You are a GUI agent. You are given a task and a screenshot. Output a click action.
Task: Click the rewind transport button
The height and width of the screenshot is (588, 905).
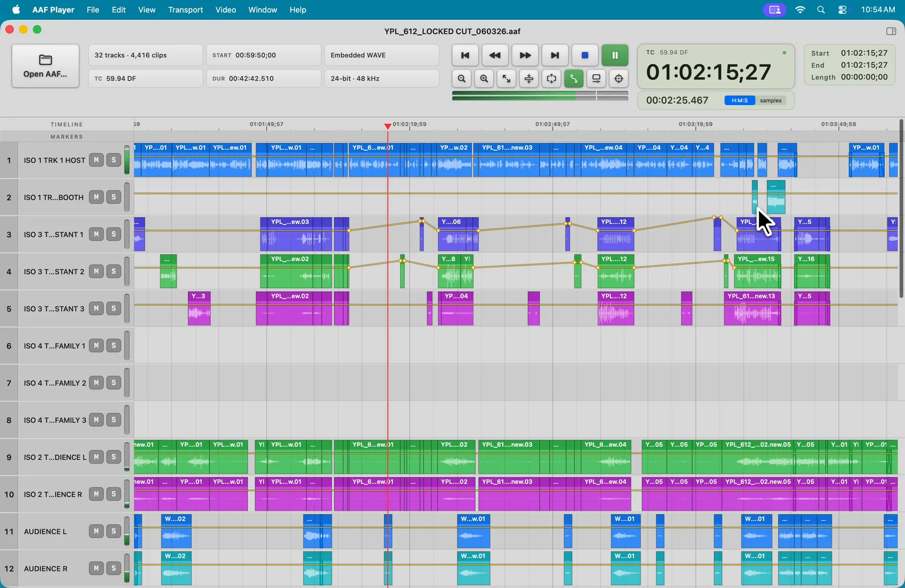[x=495, y=55]
